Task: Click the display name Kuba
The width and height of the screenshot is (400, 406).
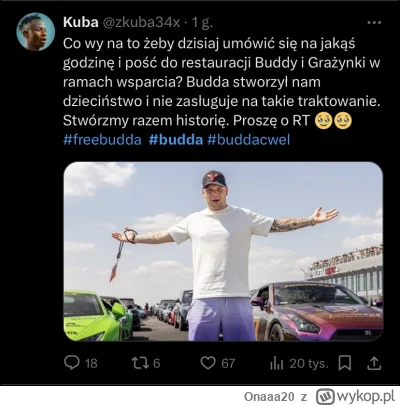Action: (x=81, y=23)
